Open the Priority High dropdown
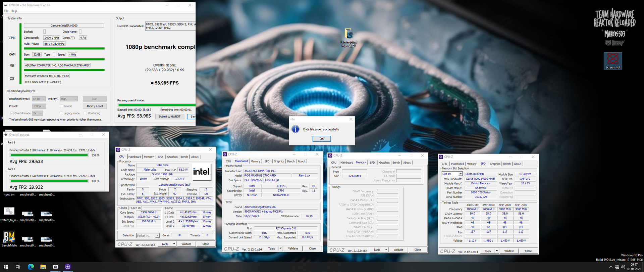This screenshot has height=272, width=644. tap(69, 99)
